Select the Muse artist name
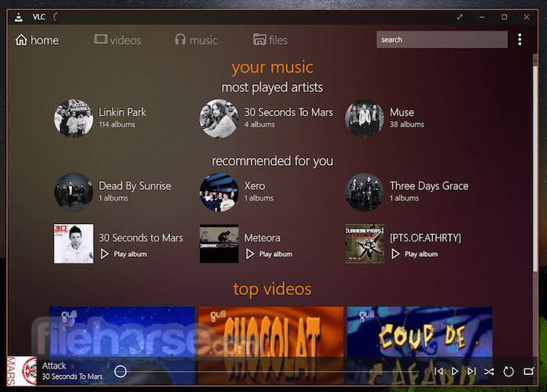This screenshot has width=547, height=392. [x=402, y=112]
